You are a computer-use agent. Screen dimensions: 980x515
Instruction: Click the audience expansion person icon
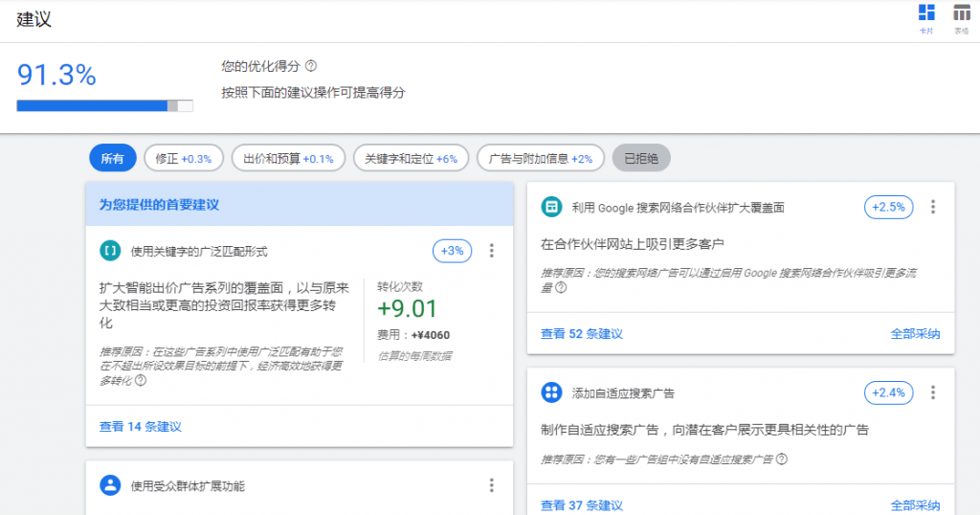click(111, 485)
